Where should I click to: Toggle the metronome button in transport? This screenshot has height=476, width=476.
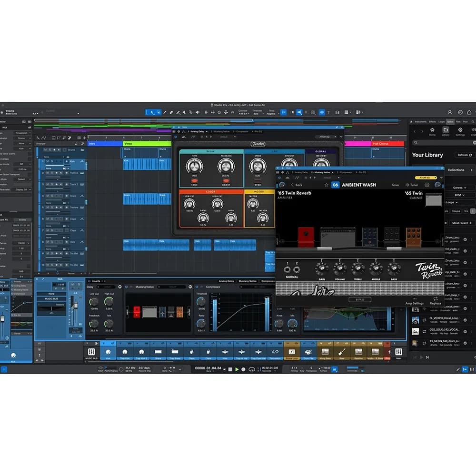tap(334, 369)
